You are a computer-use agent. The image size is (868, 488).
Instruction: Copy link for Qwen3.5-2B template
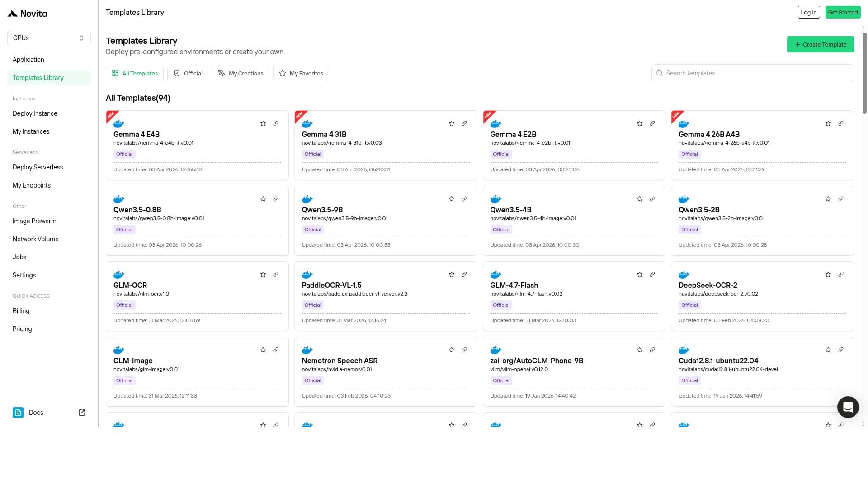[x=841, y=199]
